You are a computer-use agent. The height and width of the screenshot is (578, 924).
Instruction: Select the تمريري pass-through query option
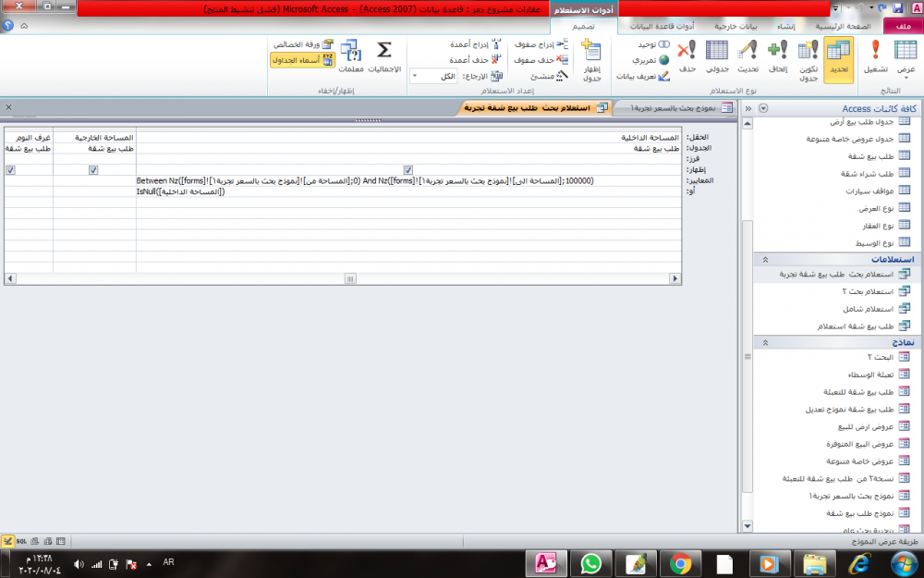650,60
